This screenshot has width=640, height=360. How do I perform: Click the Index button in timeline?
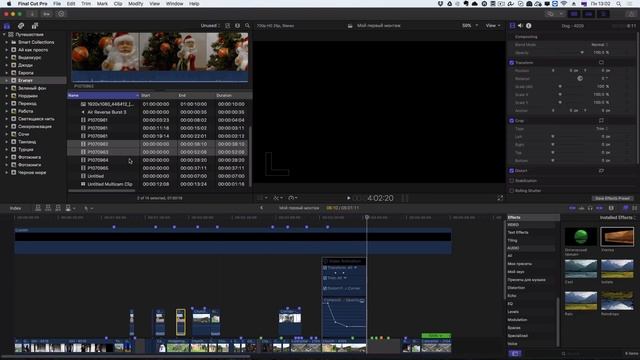click(15, 208)
